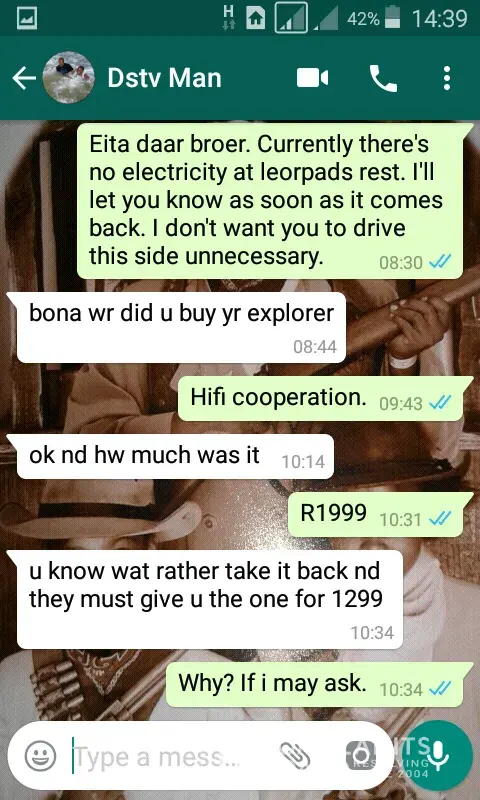
Task: Tap the 'Eita daar broer' electricity message
Action: pos(270,201)
